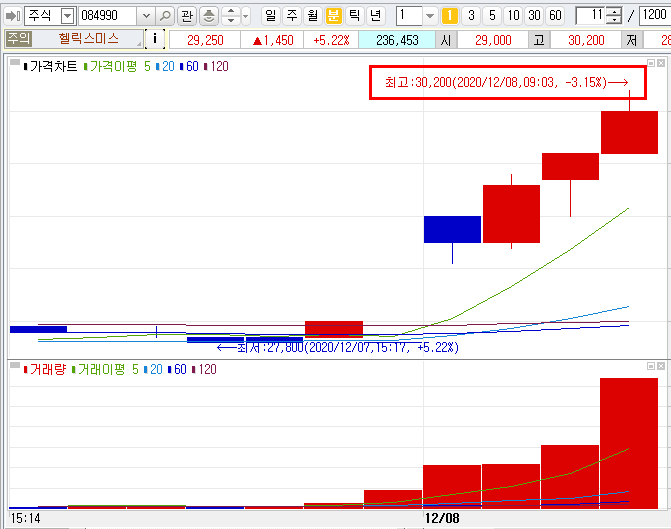Click the purple 120 volume MA legend

204,369
